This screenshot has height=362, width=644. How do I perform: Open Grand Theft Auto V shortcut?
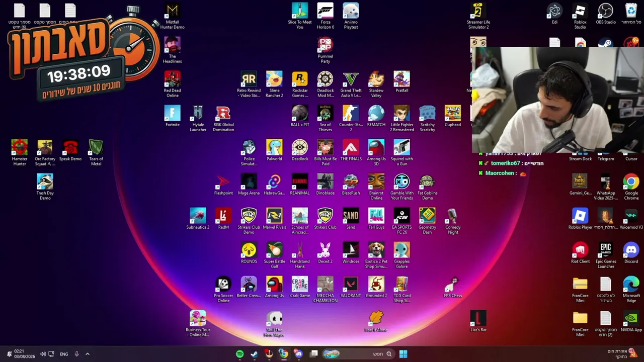pos(351,84)
